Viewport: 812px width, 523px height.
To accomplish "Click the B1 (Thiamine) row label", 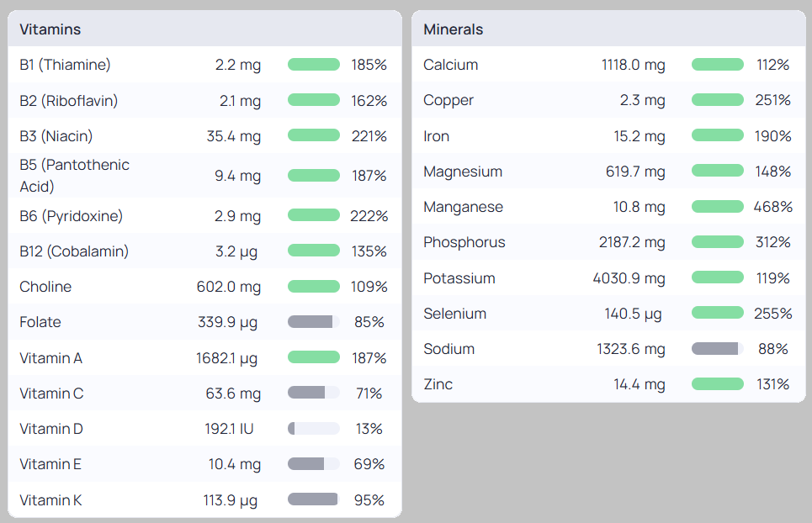I will pos(65,65).
